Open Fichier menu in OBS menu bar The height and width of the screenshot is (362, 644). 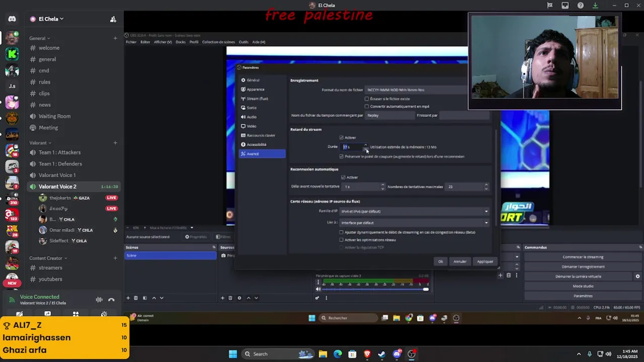point(131,42)
